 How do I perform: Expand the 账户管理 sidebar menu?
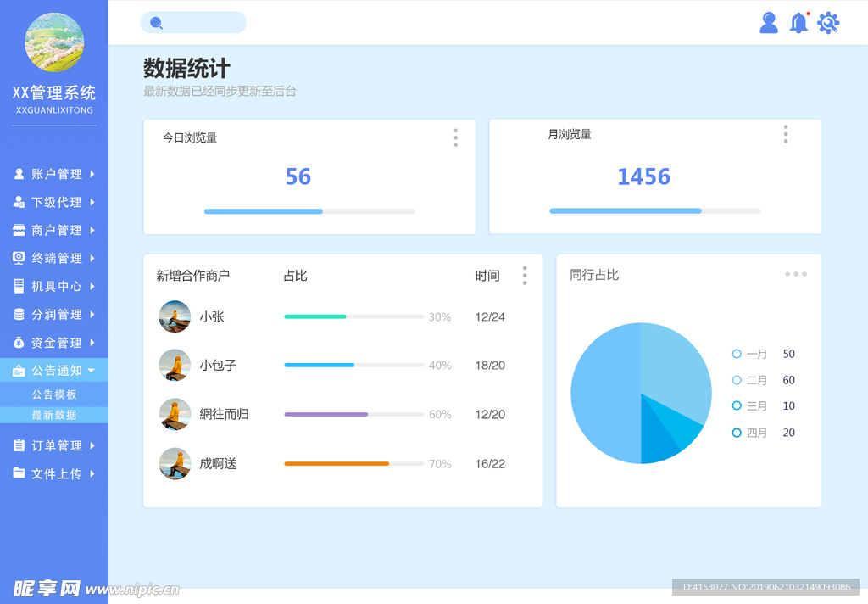[x=56, y=174]
